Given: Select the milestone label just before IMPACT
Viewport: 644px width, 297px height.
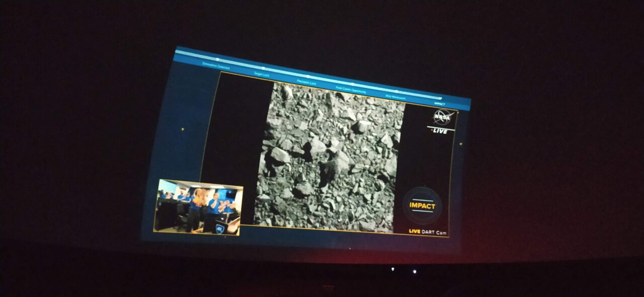Looking at the screenshot, I should (x=395, y=97).
